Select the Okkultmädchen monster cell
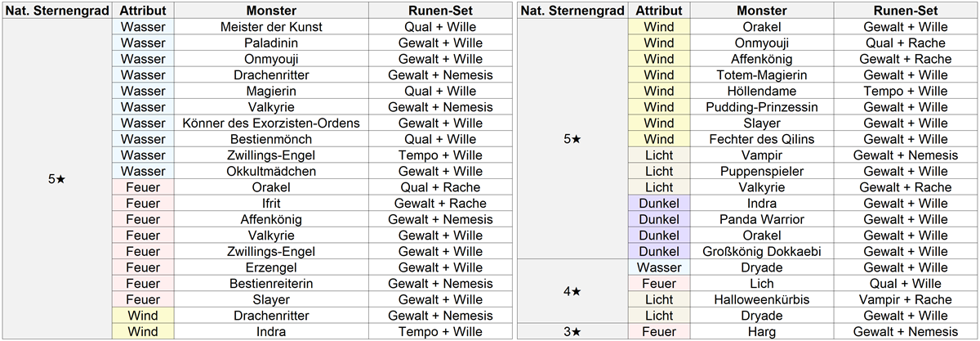Screen dimensions: 980x341 (x=271, y=171)
